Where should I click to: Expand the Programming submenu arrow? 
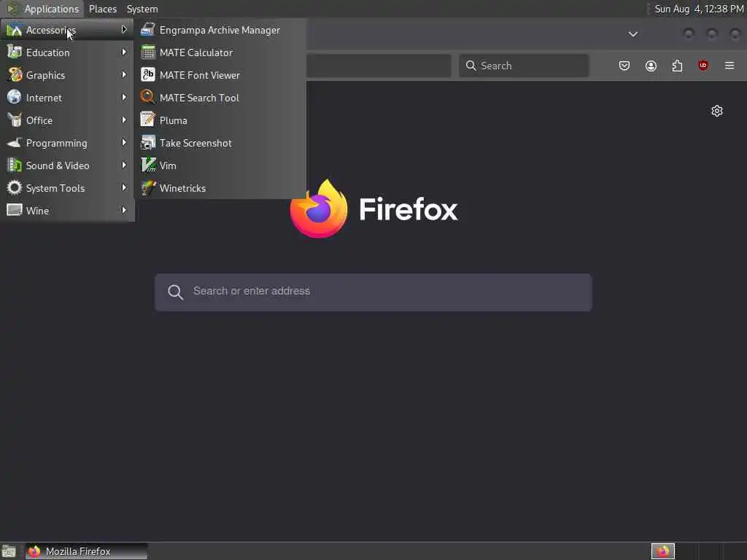coord(124,142)
